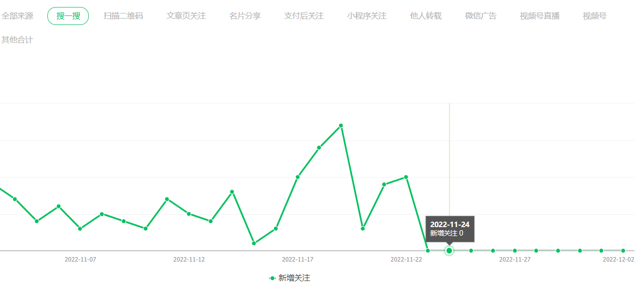Select the 搜一搜 source filter
Viewport: 644px width, 296px height.
[x=68, y=16]
